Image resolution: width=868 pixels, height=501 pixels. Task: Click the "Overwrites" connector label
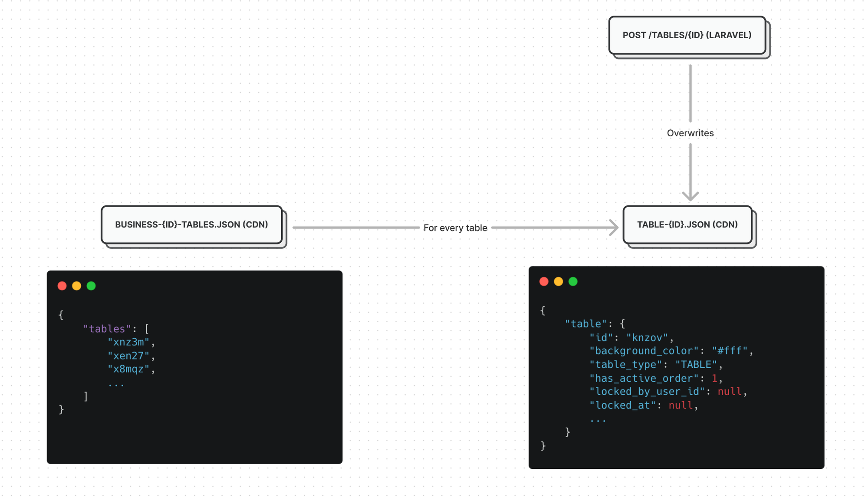tap(690, 133)
